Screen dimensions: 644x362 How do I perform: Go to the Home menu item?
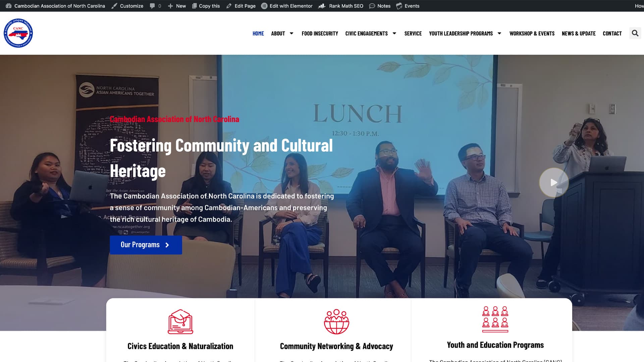(258, 33)
